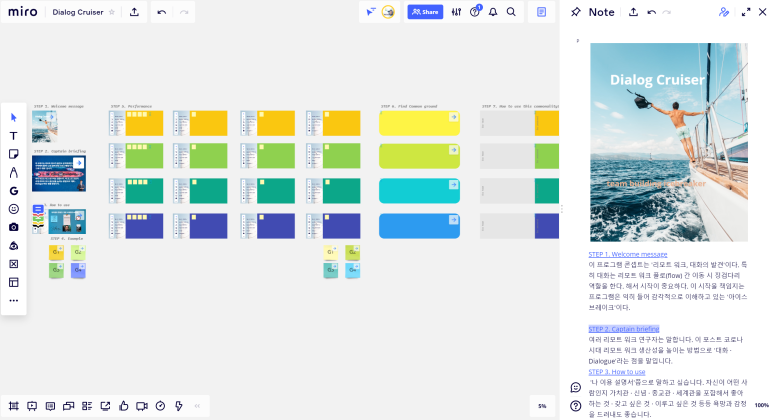The image size is (773, 420).
Task: Start a video chat
Action: pyautogui.click(x=142, y=406)
